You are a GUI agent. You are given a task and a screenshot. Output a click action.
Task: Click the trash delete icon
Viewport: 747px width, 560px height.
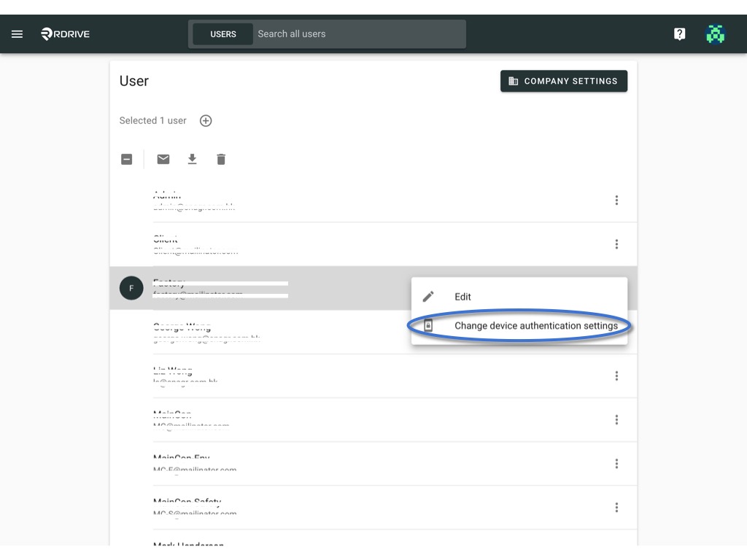tap(221, 159)
